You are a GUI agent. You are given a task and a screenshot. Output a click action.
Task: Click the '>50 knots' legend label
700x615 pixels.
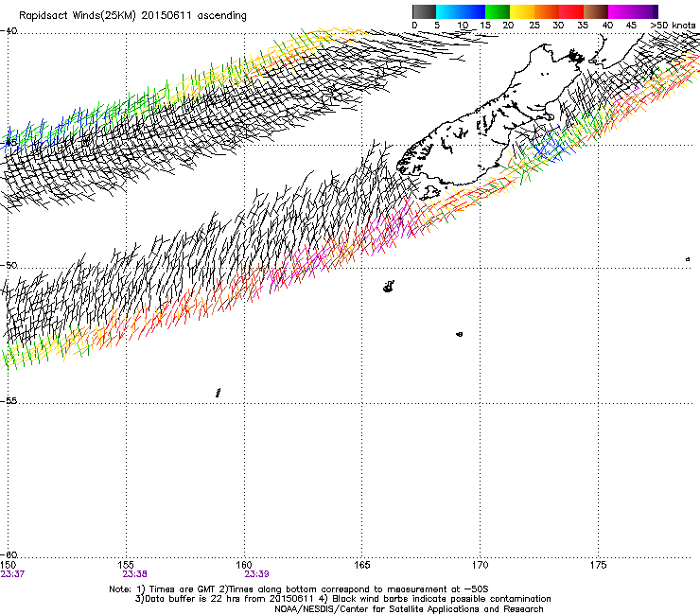tap(673, 25)
